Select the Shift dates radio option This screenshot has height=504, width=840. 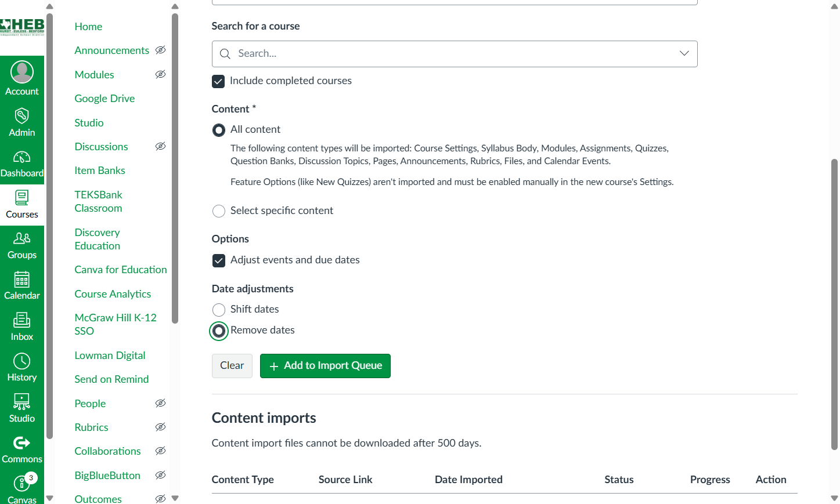click(x=219, y=310)
